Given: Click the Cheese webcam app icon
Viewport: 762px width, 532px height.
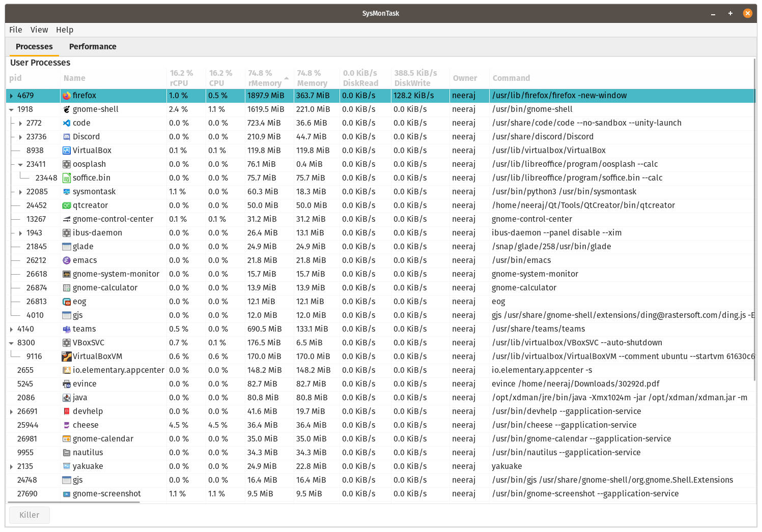Looking at the screenshot, I should (x=66, y=425).
